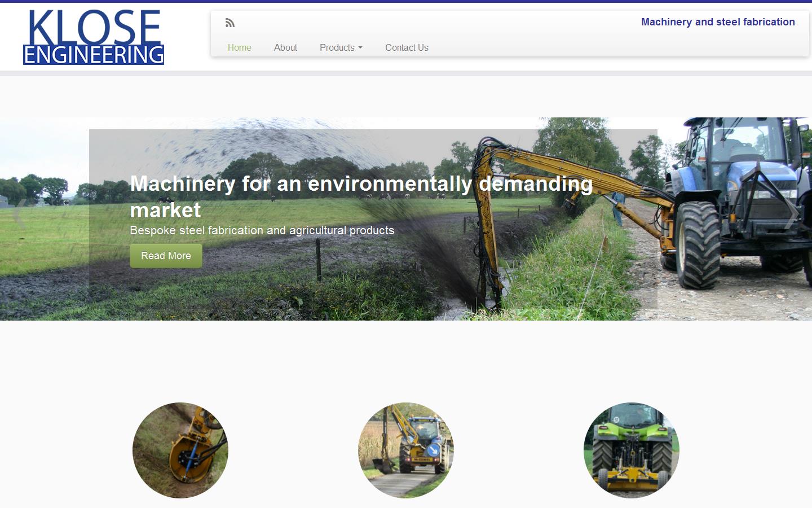Open the About page from navigation

(x=285, y=48)
